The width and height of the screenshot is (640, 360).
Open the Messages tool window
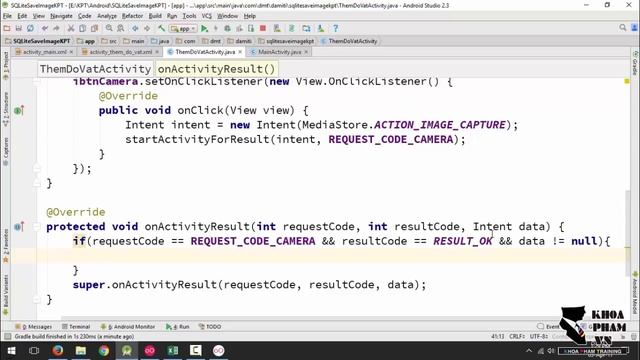click(33, 327)
